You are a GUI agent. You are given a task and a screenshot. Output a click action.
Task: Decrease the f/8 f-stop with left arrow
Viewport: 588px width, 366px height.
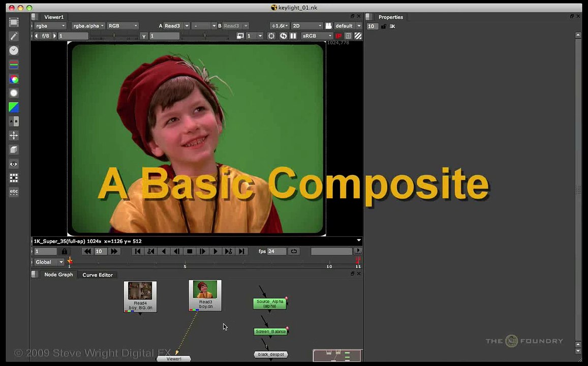(37, 36)
